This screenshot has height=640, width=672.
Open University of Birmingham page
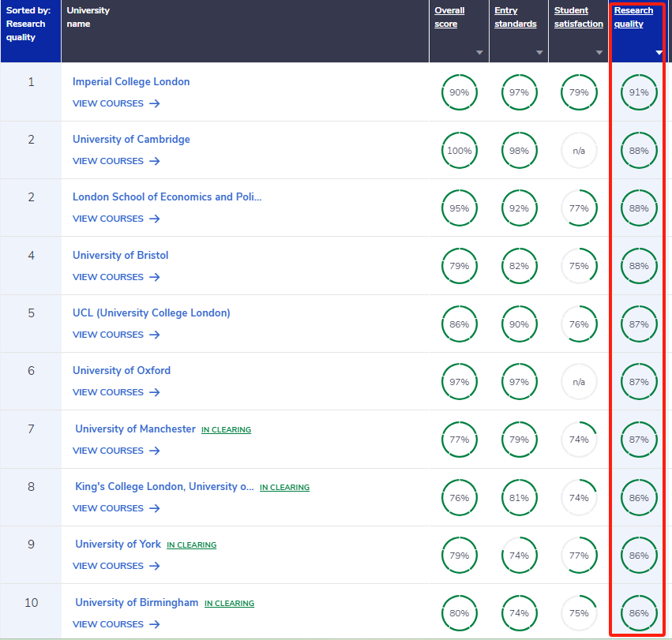[137, 602]
